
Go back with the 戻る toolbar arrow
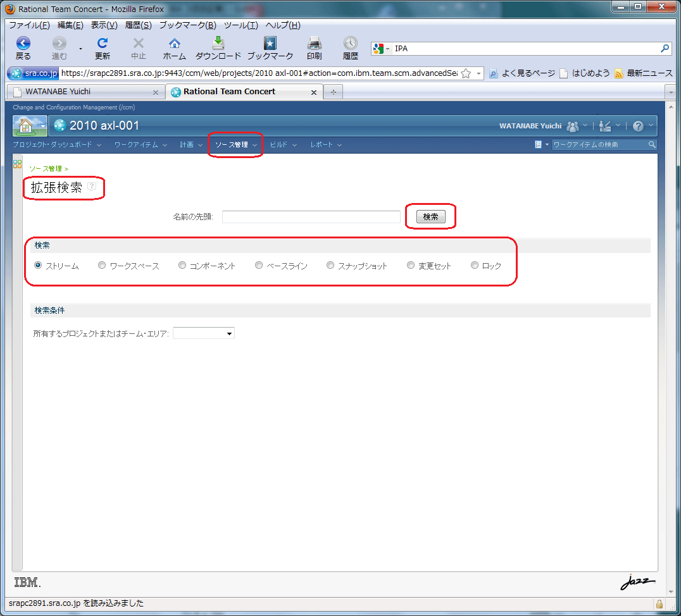pos(23,44)
